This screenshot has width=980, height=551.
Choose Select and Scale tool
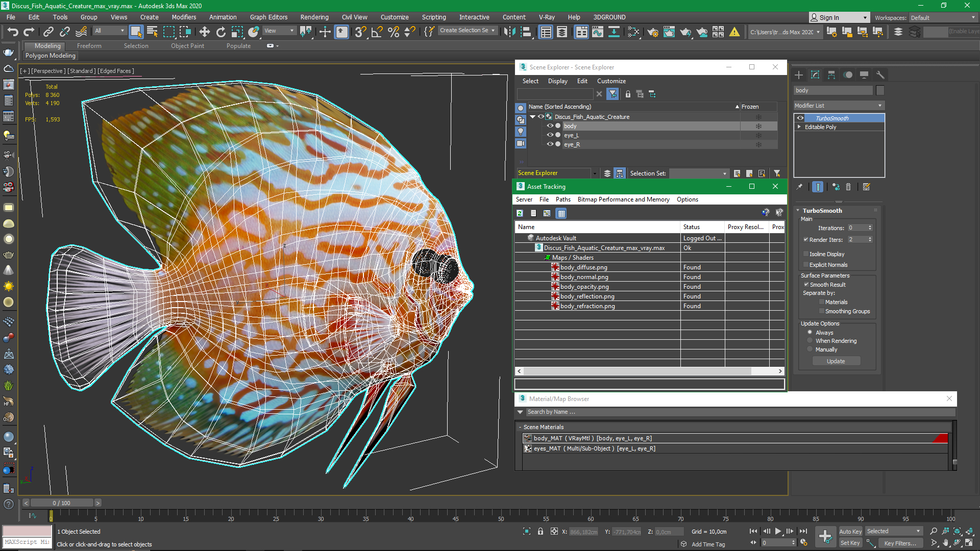237,32
